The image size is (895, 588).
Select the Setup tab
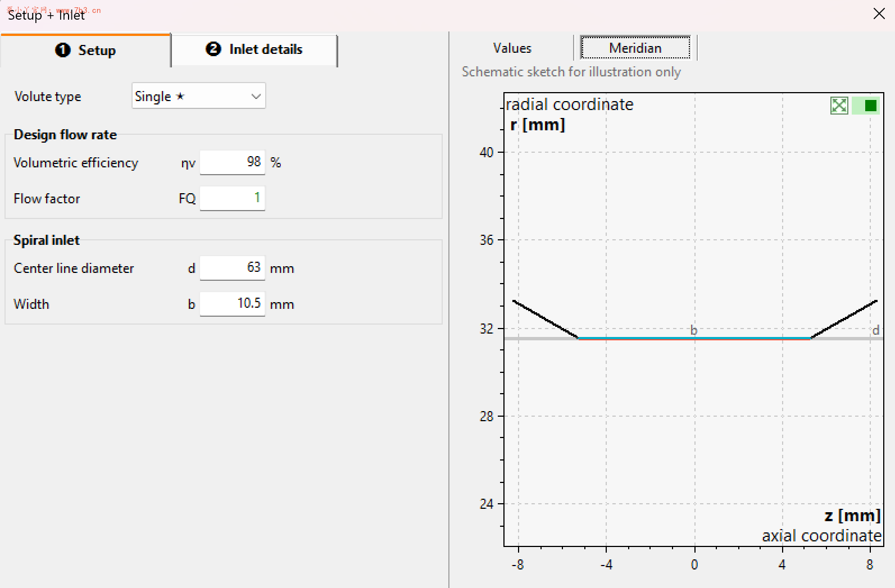(85, 51)
